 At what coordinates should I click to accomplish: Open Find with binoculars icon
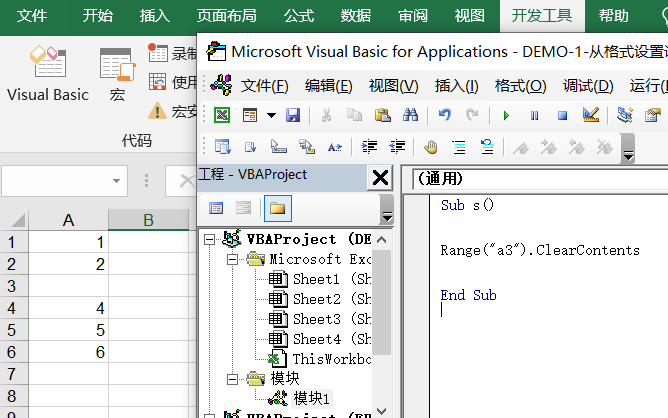(410, 115)
